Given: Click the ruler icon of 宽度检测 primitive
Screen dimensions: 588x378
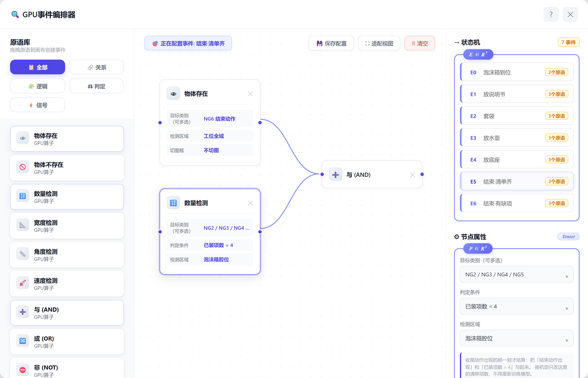Looking at the screenshot, I should pyautogui.click(x=23, y=225).
